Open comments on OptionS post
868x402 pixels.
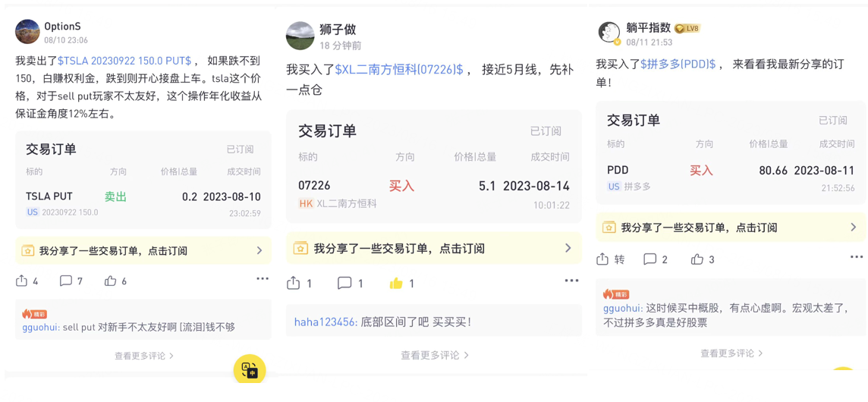(66, 281)
